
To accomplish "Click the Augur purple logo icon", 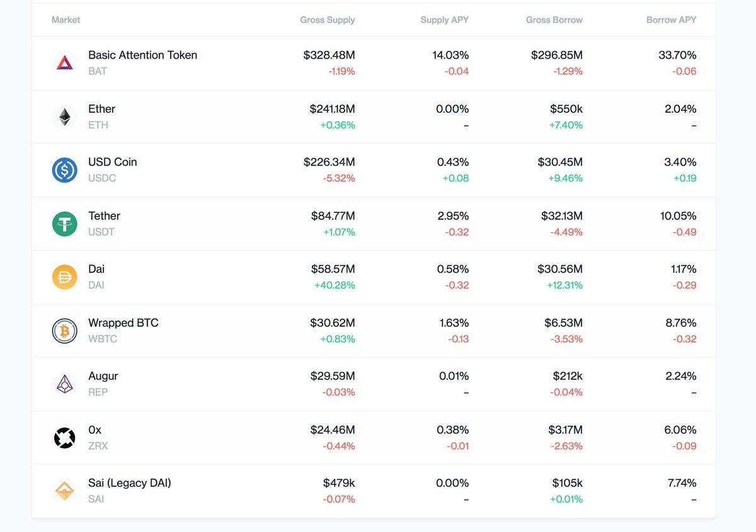I will click(x=64, y=384).
